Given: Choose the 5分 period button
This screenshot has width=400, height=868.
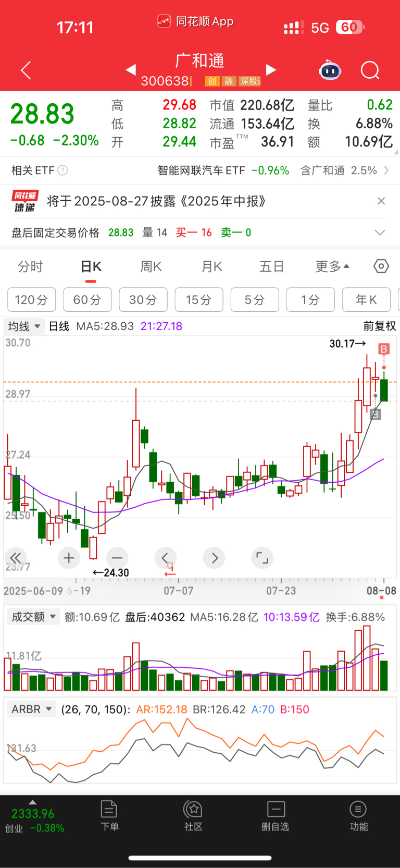Looking at the screenshot, I should (255, 300).
